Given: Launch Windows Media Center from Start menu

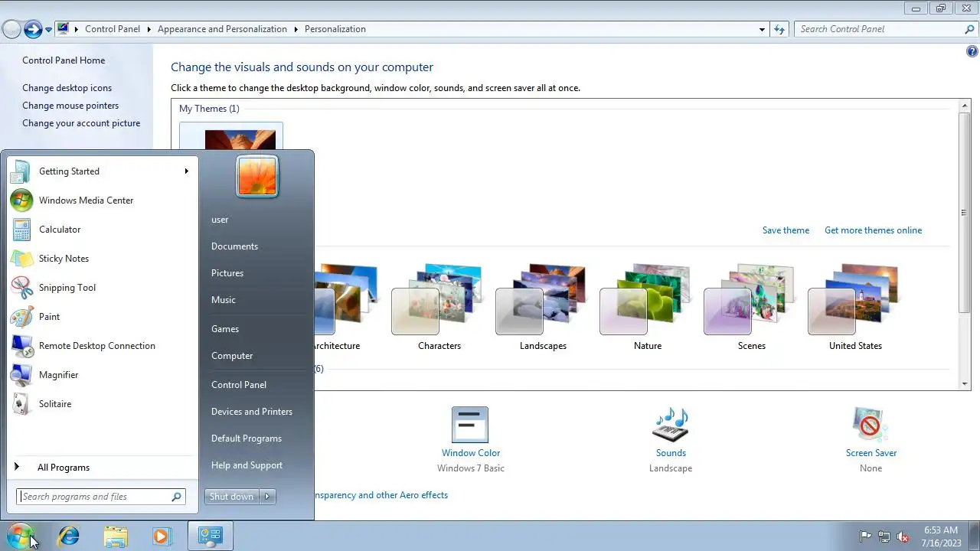Looking at the screenshot, I should point(103,201).
